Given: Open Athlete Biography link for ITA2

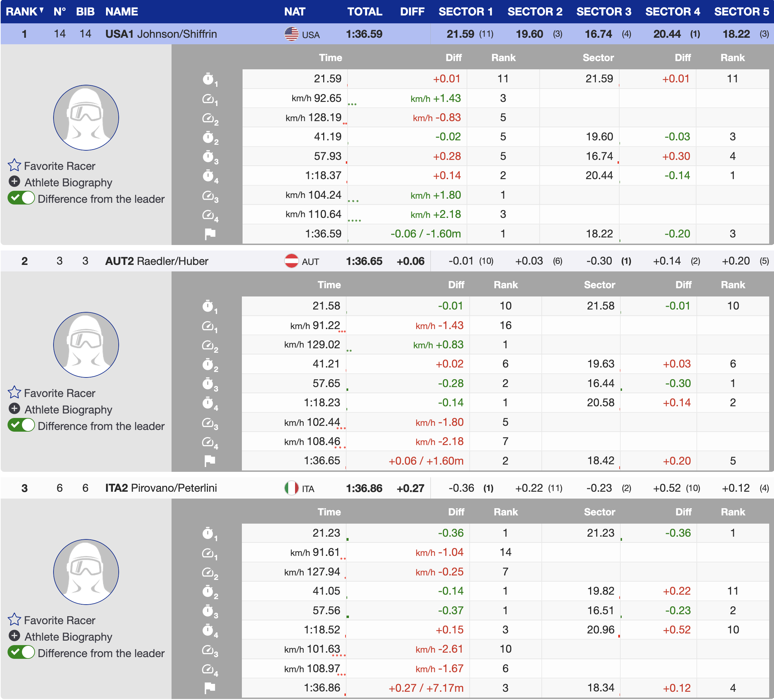Looking at the screenshot, I should tap(68, 637).
